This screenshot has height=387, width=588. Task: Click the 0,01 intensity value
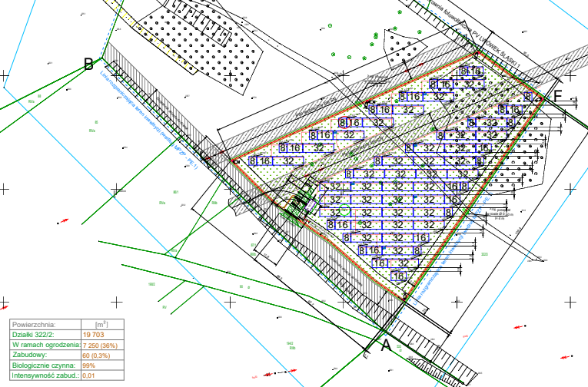pos(89,375)
